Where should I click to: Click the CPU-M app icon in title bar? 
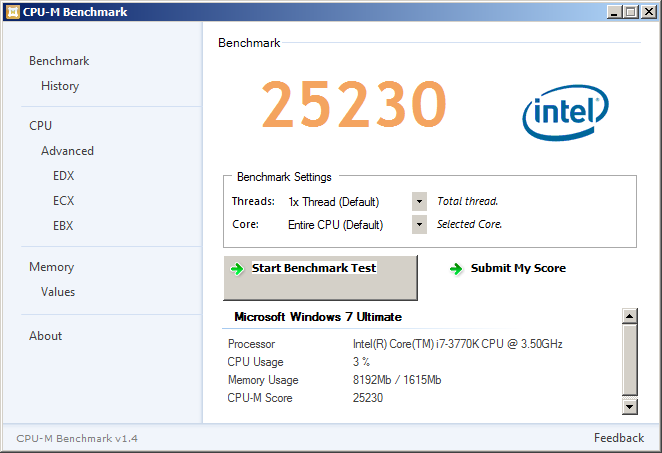click(x=13, y=12)
